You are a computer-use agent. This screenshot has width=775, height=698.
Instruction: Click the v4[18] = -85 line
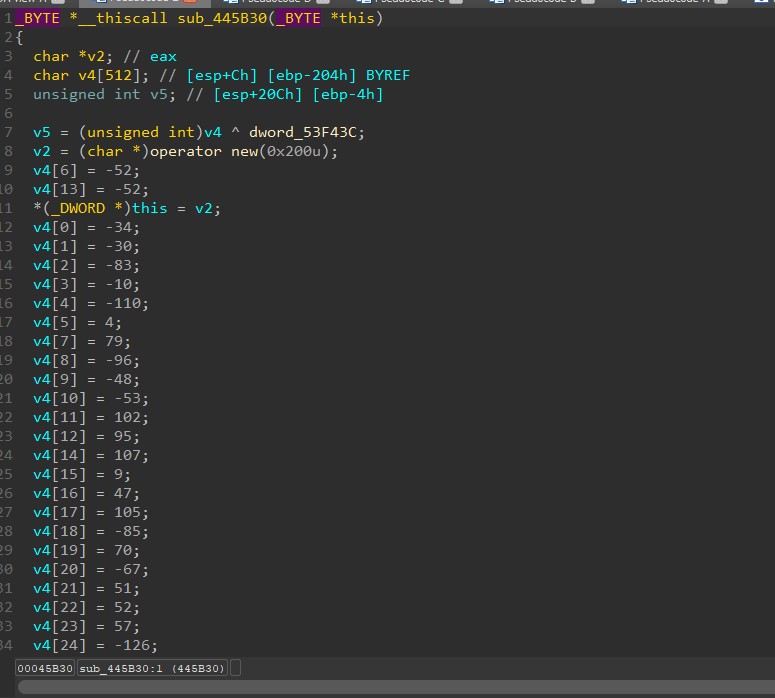[x=91, y=531]
